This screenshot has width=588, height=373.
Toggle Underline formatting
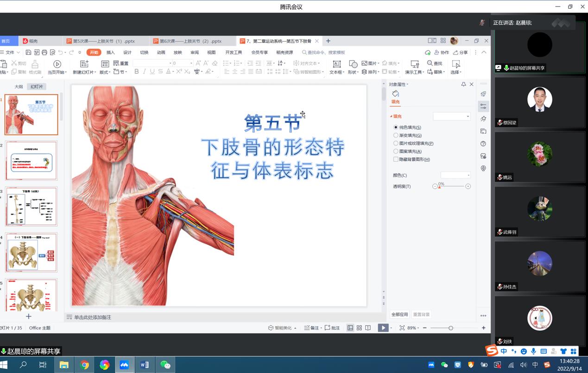[152, 71]
